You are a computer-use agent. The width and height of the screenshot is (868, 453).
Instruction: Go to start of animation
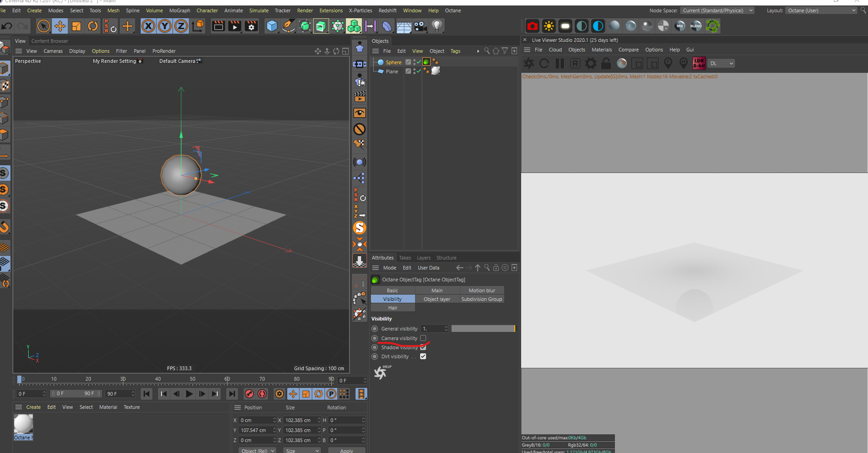pyautogui.click(x=146, y=394)
